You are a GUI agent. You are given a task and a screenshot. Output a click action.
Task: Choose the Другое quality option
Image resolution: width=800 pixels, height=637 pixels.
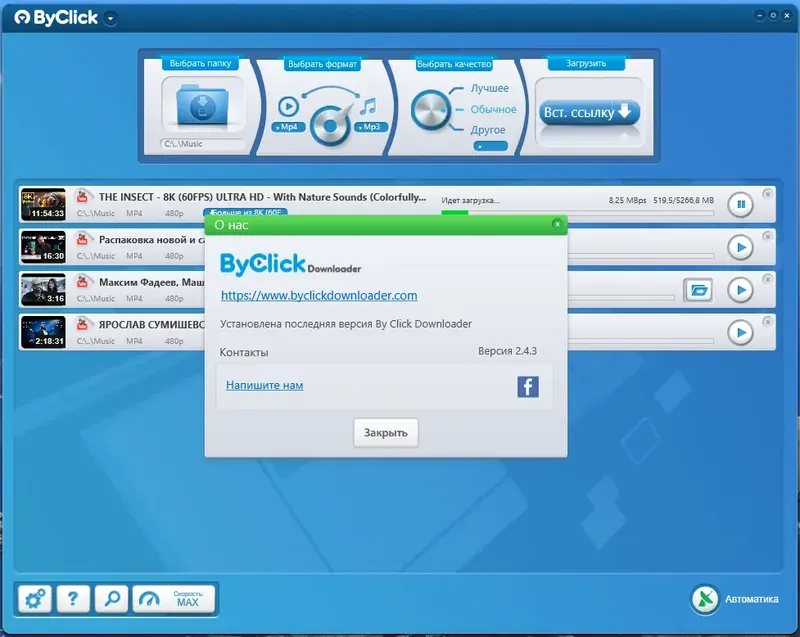488,130
